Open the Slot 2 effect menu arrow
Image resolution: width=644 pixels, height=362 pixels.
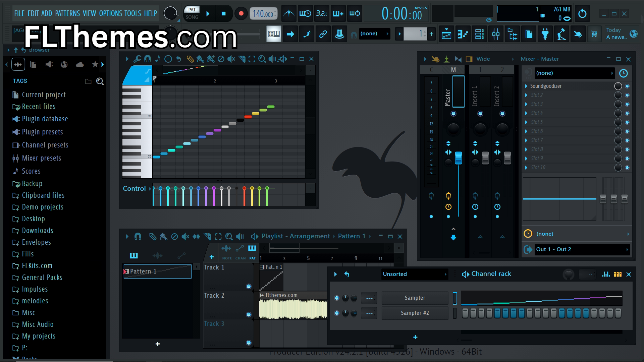(x=526, y=95)
